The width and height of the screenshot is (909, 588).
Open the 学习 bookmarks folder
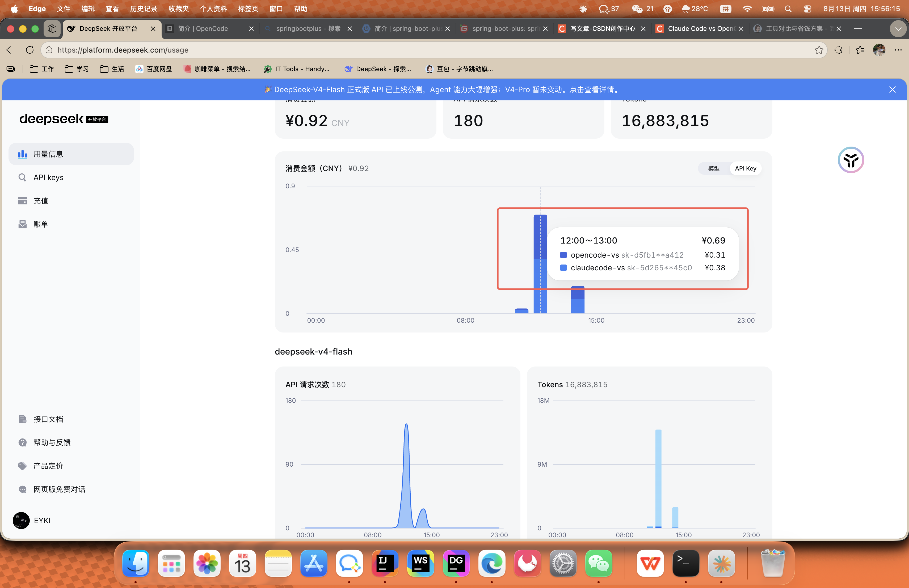[x=77, y=69]
